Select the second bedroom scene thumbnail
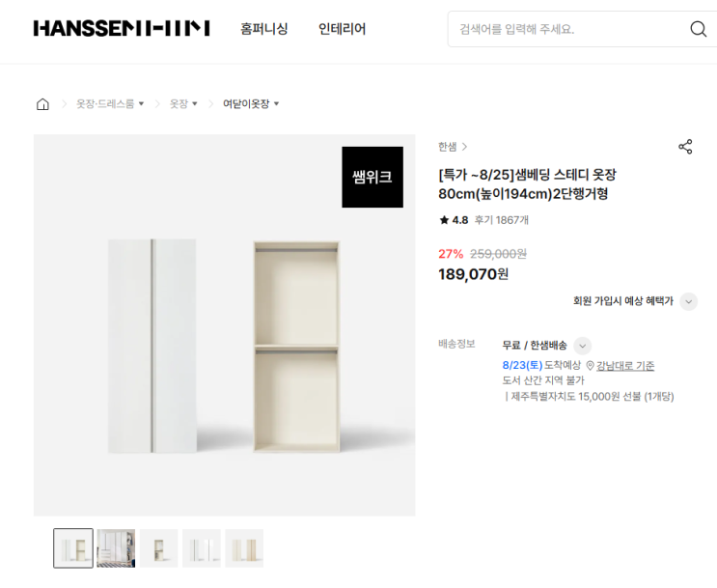 [116, 548]
